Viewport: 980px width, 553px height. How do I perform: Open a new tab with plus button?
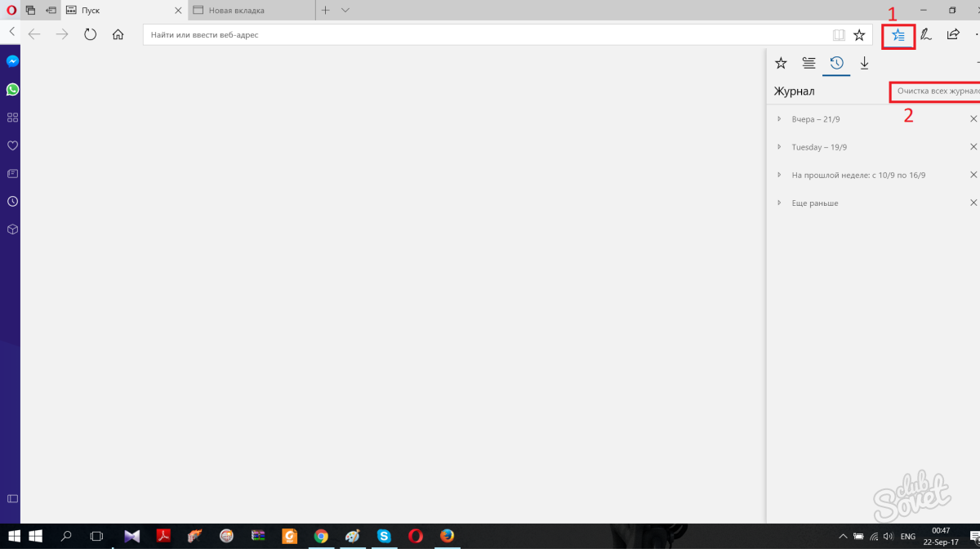pos(325,11)
